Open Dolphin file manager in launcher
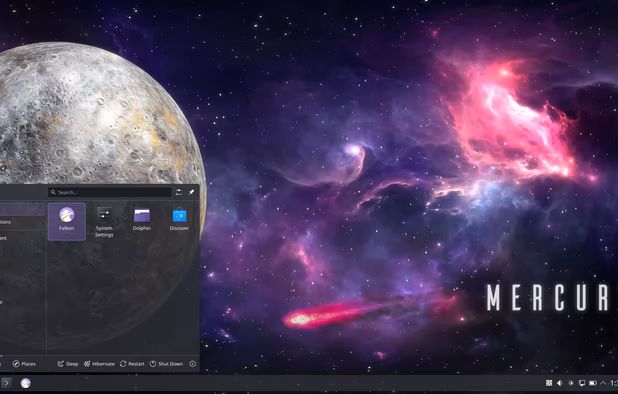This screenshot has width=618, height=394. (142, 220)
